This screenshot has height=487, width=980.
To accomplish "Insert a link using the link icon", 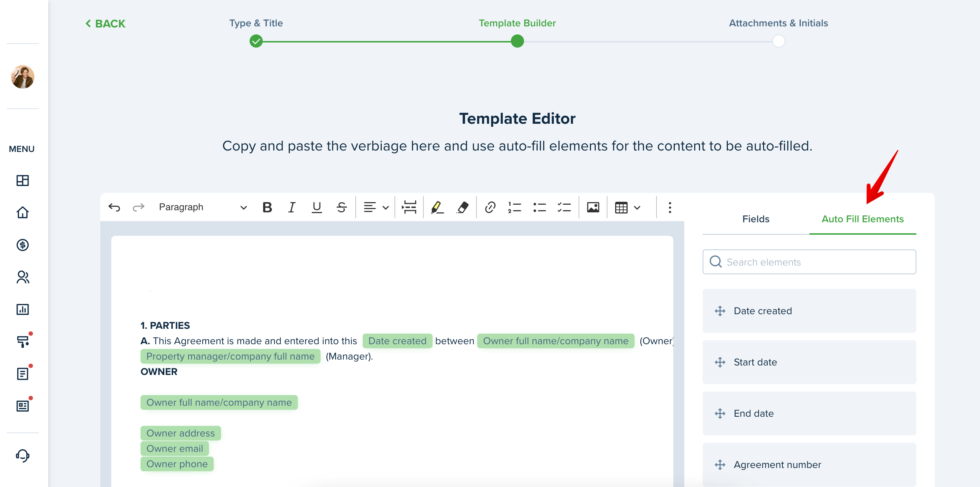I will coord(490,207).
